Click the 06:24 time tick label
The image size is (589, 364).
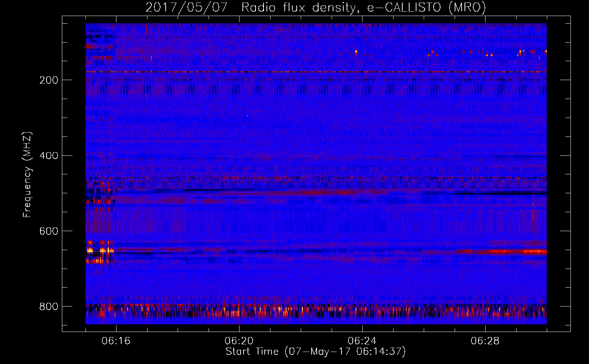pyautogui.click(x=362, y=341)
